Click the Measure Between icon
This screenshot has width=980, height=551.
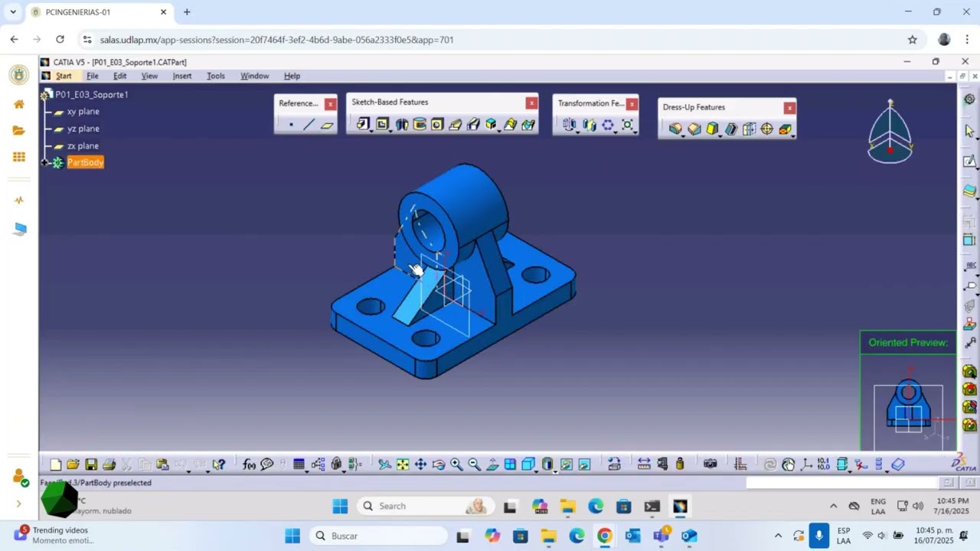click(x=644, y=465)
